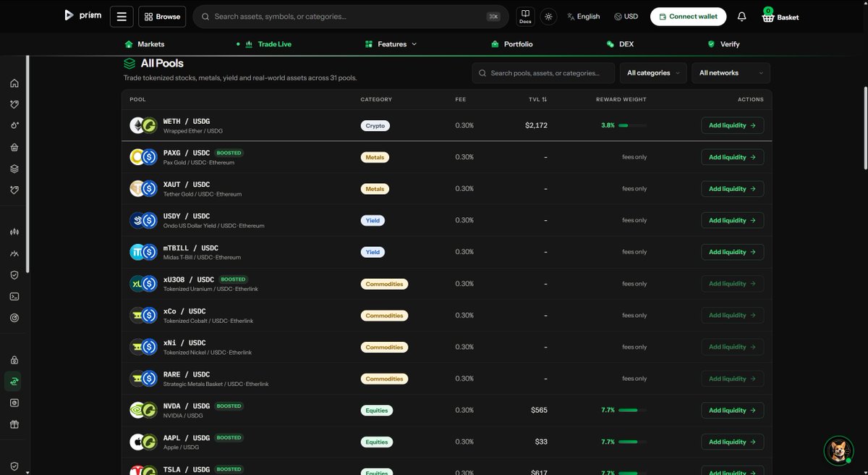Click the shopping basket icon in the left sidebar
Screen dimensions: 868x475
14,147
